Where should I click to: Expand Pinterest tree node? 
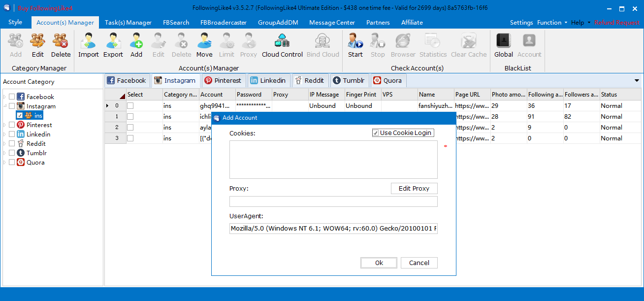[x=5, y=125]
